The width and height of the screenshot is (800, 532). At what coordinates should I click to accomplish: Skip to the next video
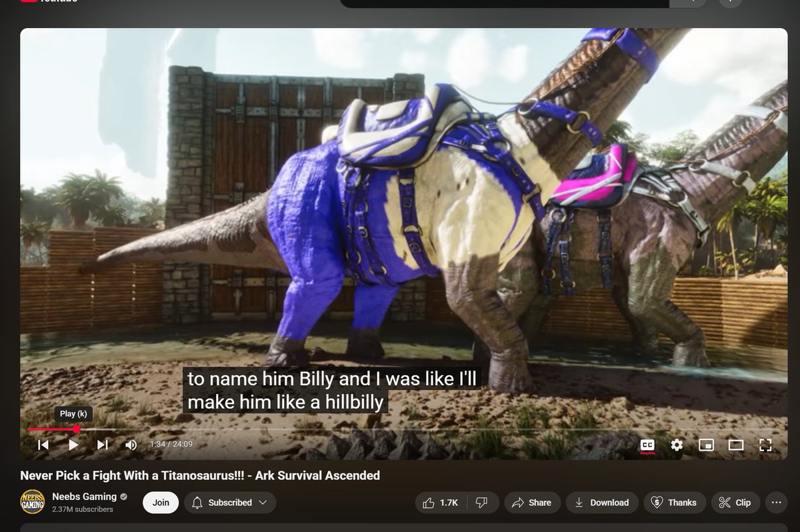click(x=101, y=445)
